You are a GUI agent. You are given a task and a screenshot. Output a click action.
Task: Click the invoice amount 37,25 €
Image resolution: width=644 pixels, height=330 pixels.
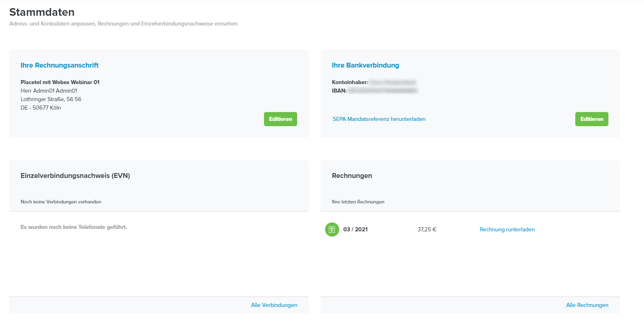point(427,229)
